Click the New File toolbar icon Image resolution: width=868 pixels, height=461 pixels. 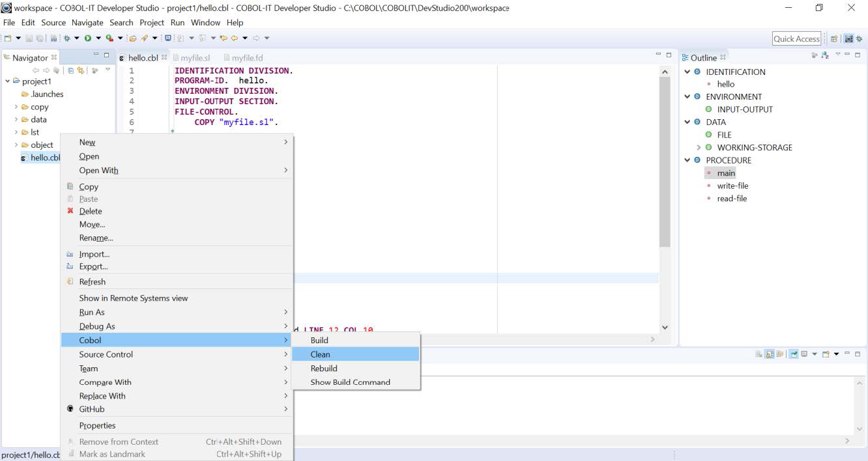click(x=7, y=36)
